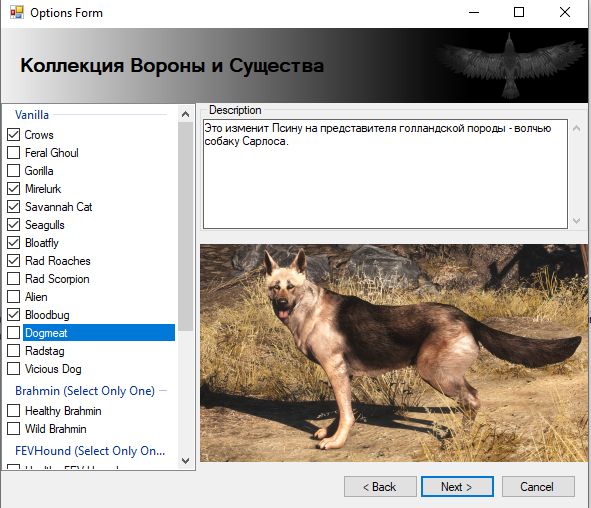This screenshot has width=591, height=508.
Task: Check the Dogmeat checkbox
Action: pos(14,332)
